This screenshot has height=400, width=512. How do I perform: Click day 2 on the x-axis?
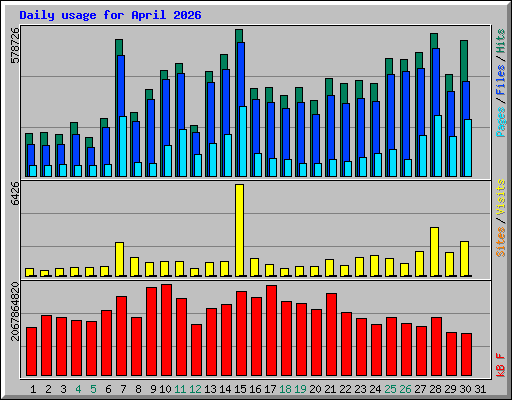(48, 389)
